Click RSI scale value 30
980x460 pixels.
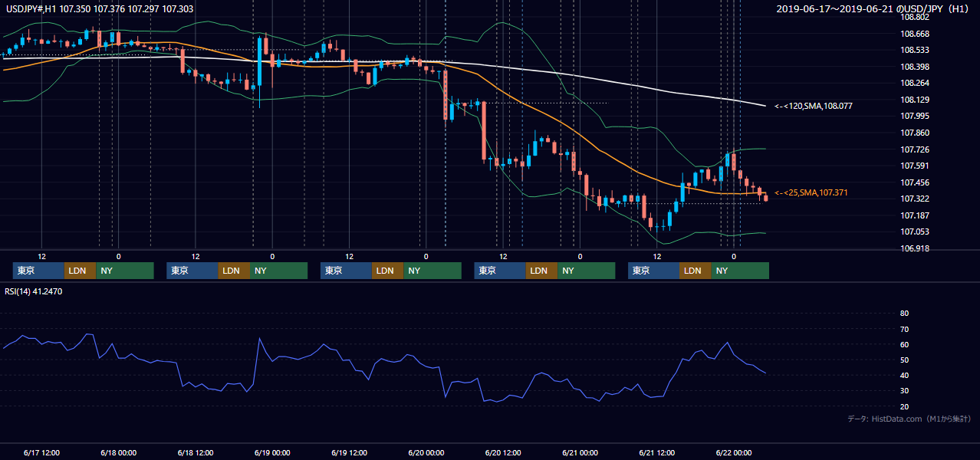point(904,390)
